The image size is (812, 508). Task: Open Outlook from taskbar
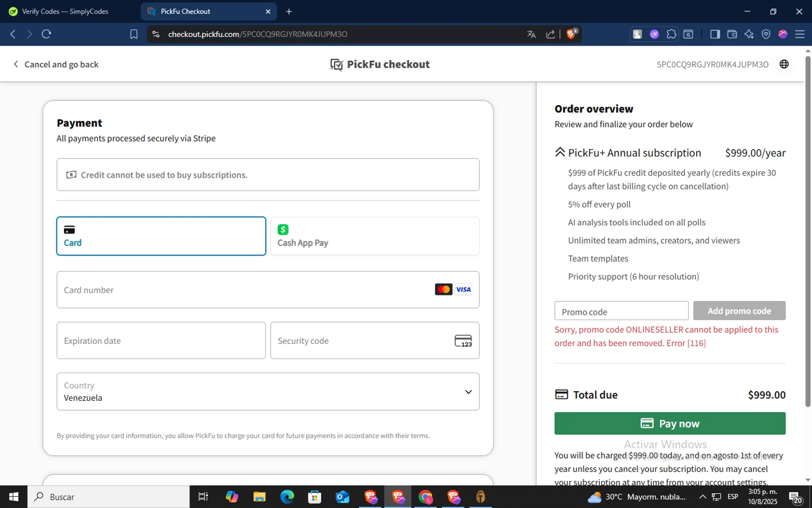pyautogui.click(x=342, y=497)
